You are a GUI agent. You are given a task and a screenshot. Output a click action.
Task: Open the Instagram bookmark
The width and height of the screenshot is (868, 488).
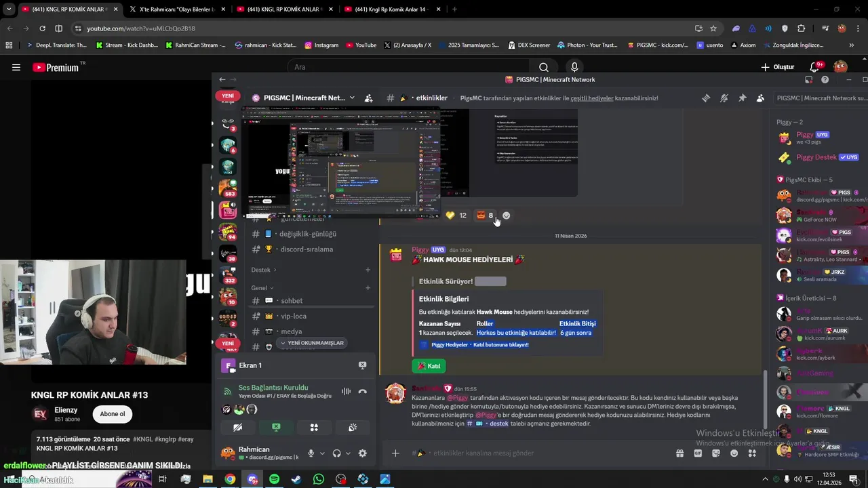[321, 45]
